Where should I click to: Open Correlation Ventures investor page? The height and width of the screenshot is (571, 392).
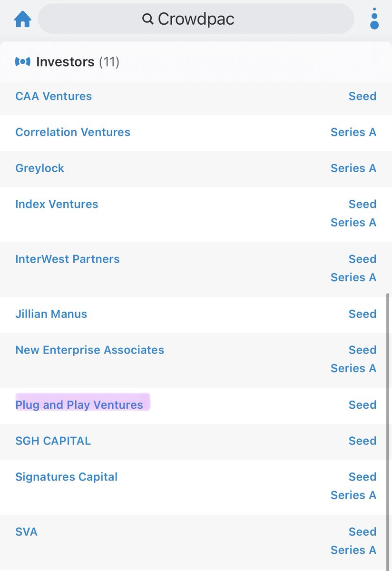tap(73, 132)
